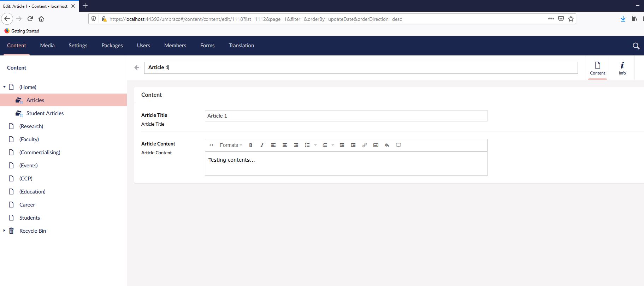Insert link in Article Content

(x=365, y=145)
